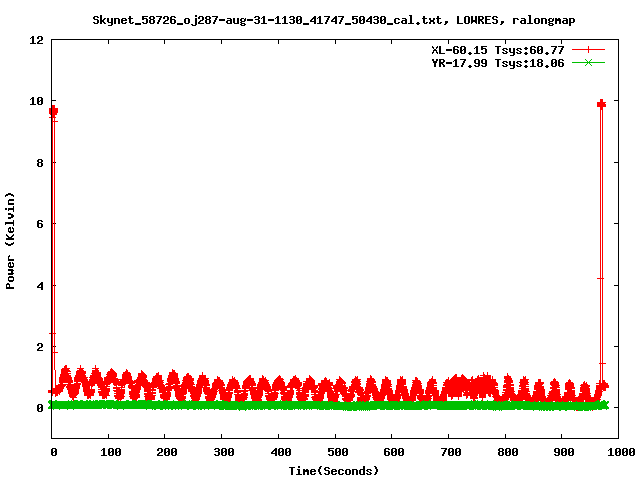Click the x-axis tick label 900
Image resolution: width=640 pixels, height=480 pixels.
pyautogui.click(x=564, y=452)
